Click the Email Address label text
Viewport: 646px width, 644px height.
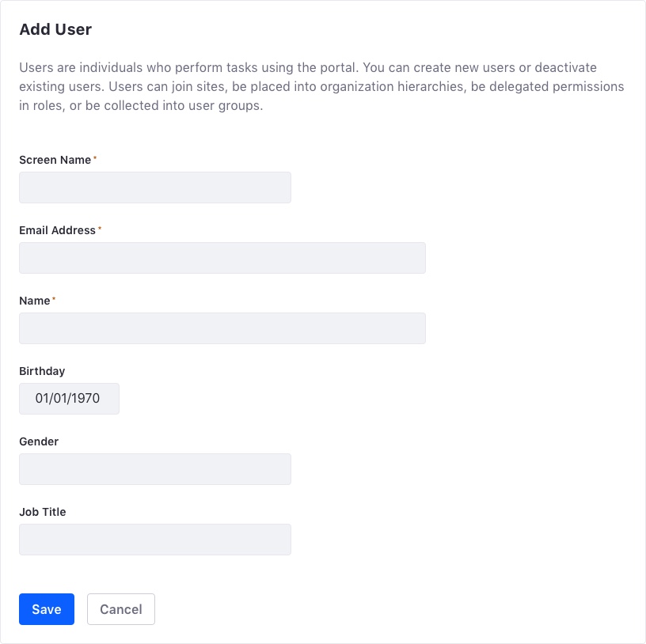[x=57, y=230]
